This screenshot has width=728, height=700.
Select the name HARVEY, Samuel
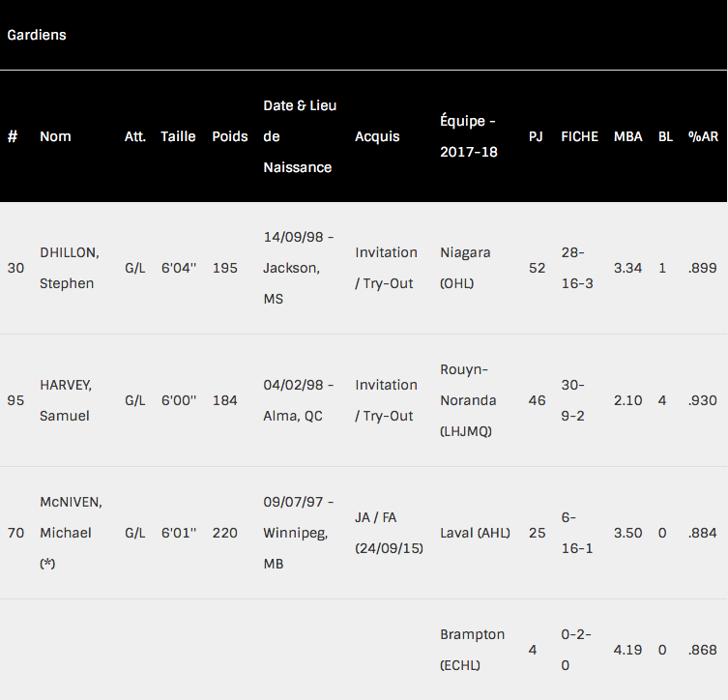(66, 400)
